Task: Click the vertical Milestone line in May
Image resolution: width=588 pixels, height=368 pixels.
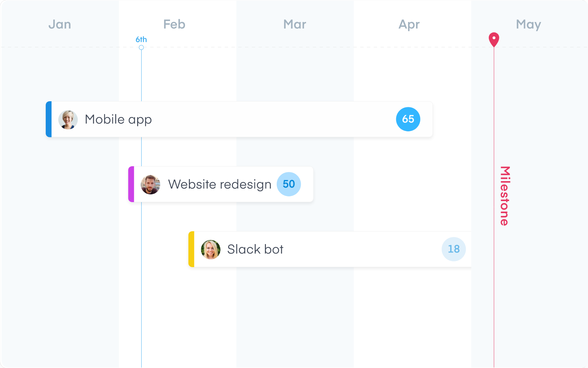Action: [x=494, y=305]
